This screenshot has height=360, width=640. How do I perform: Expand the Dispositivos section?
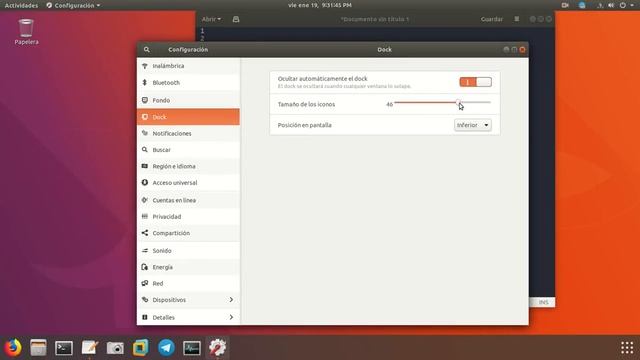click(188, 300)
